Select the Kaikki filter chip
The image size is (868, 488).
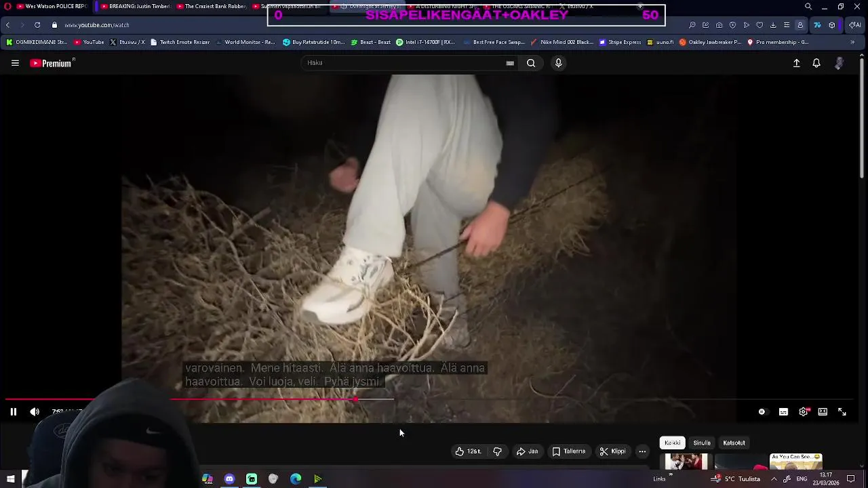coord(673,443)
